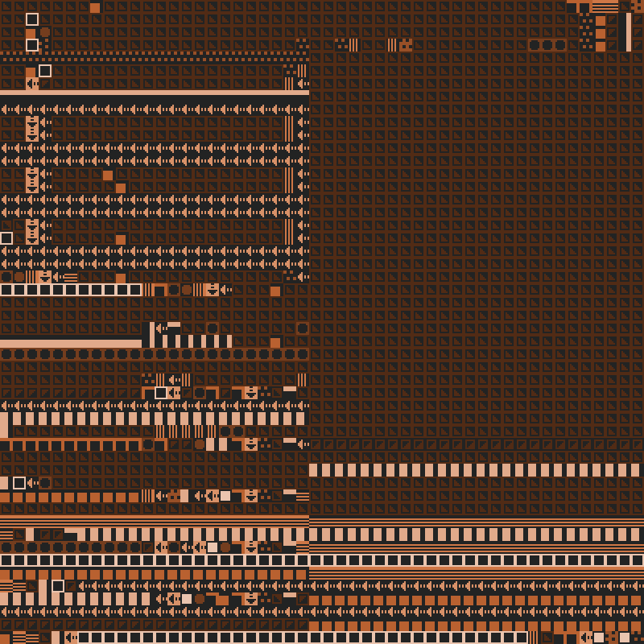Click the striped tile left of the top-center dotted tile
644x644 pixels.
(392, 45)
